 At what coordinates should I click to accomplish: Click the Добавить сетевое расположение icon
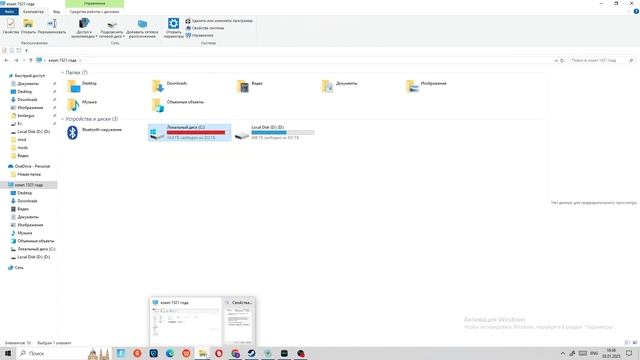tap(142, 28)
